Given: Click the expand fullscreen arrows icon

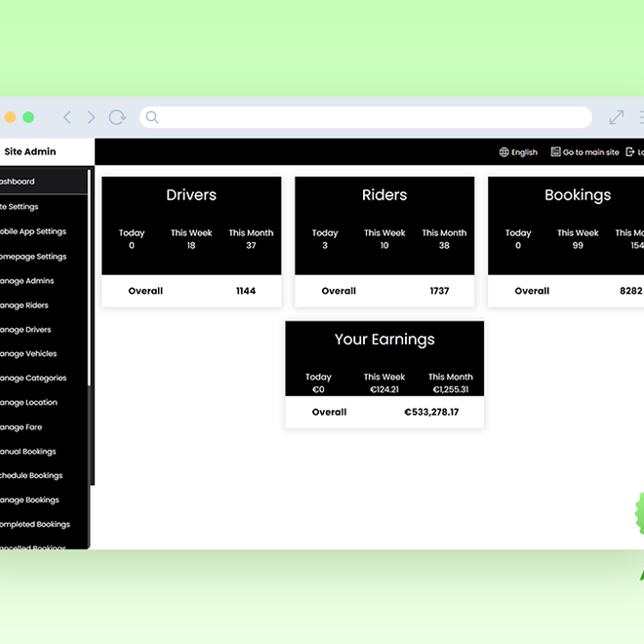Looking at the screenshot, I should click(617, 117).
